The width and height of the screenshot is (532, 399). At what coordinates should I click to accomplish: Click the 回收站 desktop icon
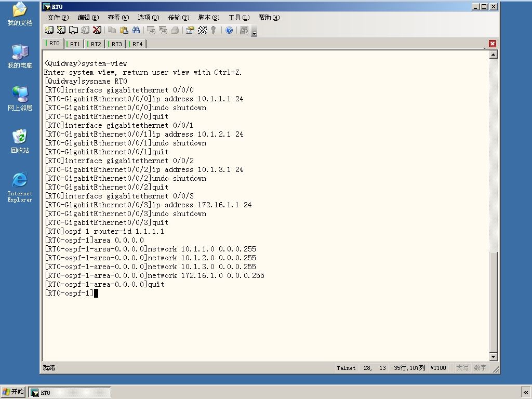20,141
